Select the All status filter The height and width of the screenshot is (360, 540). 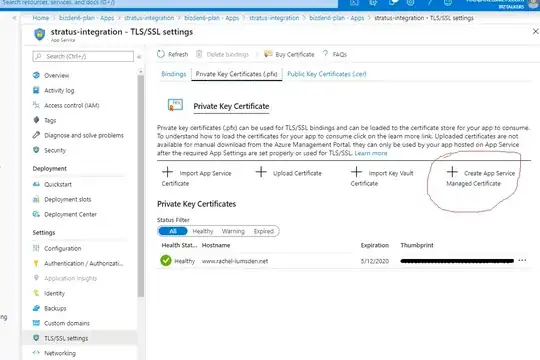173,231
